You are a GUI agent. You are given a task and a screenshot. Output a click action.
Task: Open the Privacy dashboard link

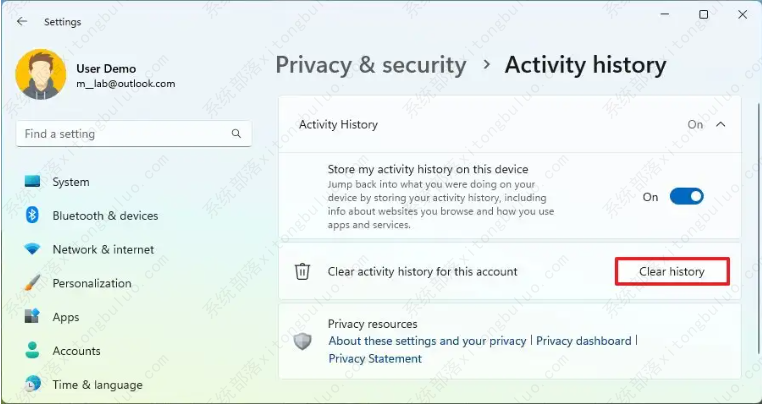pyautogui.click(x=584, y=341)
